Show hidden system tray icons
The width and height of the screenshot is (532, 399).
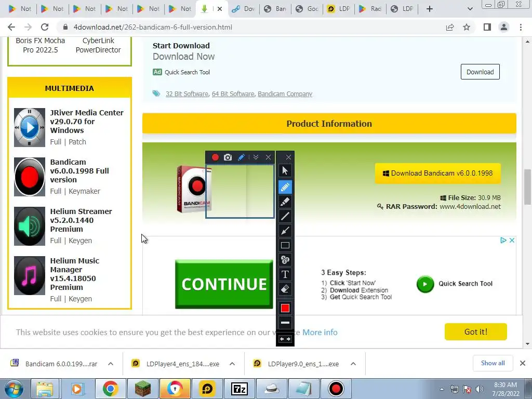[x=442, y=389]
